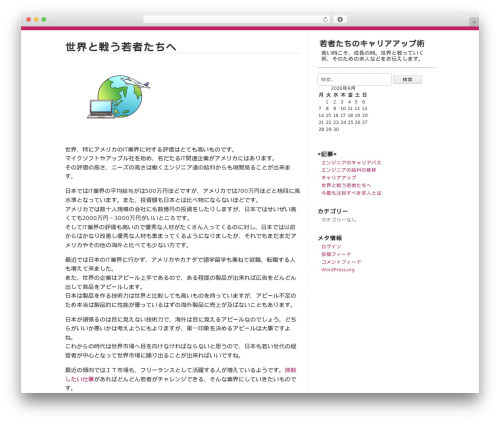Close the browser window with the red button
The height and width of the screenshot is (423, 500).
pyautogui.click(x=29, y=19)
